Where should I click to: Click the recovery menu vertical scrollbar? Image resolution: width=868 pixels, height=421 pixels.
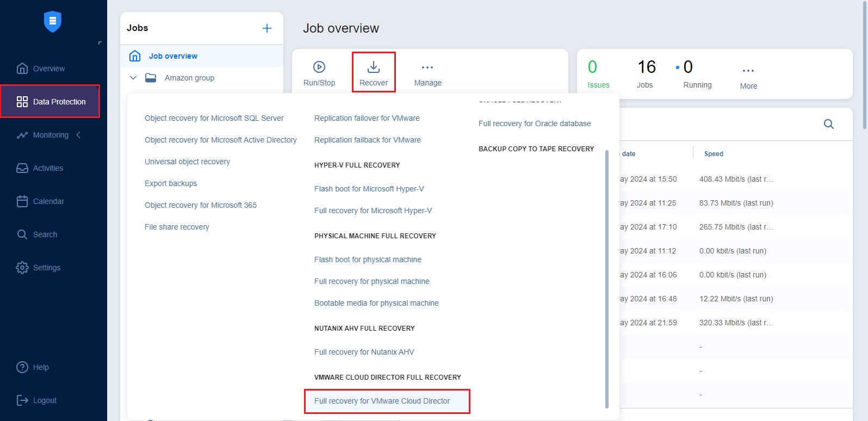click(606, 277)
